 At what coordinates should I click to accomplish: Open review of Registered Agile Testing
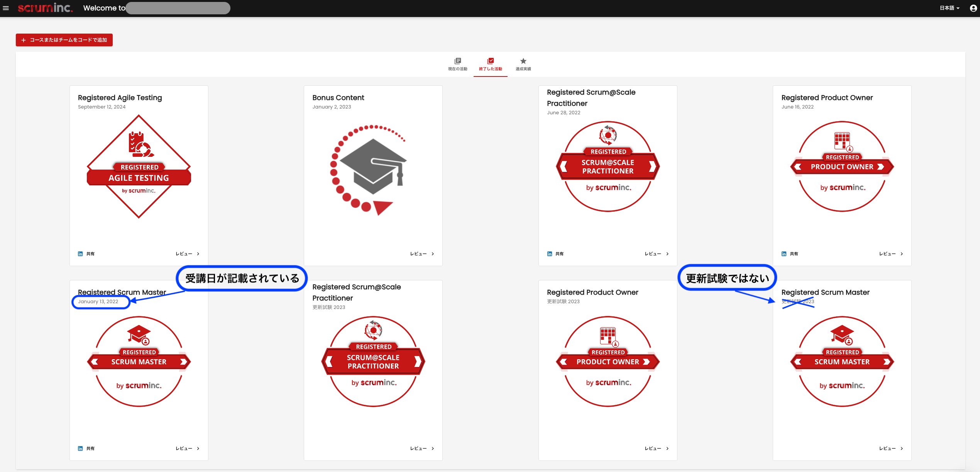point(188,254)
